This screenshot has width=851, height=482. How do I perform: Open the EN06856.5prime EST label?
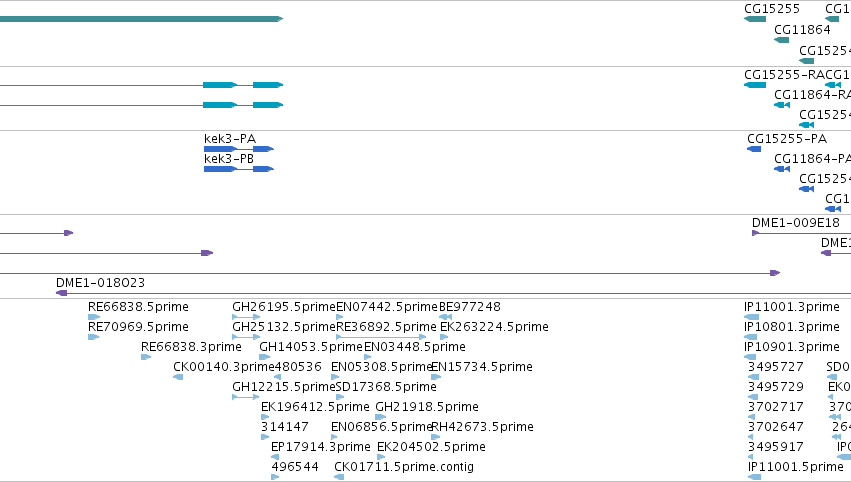click(x=382, y=427)
